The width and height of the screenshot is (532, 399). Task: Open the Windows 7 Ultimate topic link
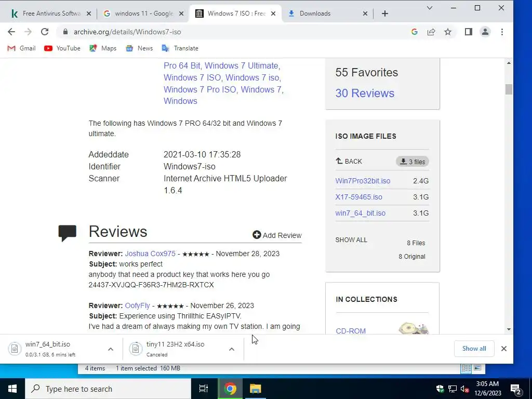click(x=242, y=66)
